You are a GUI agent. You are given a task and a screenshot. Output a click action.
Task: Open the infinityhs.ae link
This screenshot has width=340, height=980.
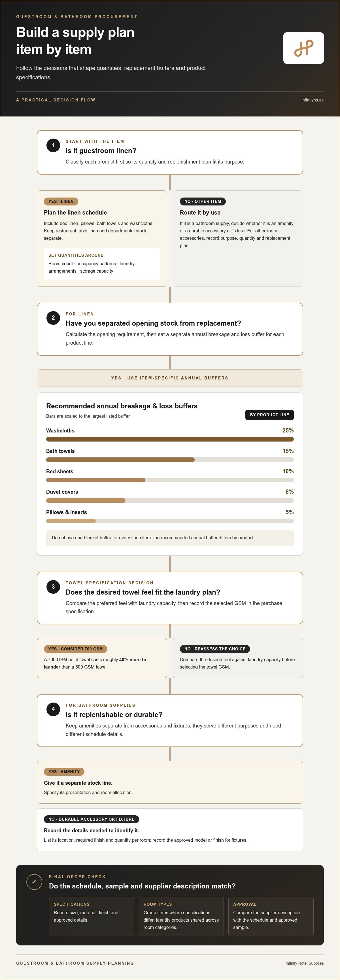click(x=312, y=100)
